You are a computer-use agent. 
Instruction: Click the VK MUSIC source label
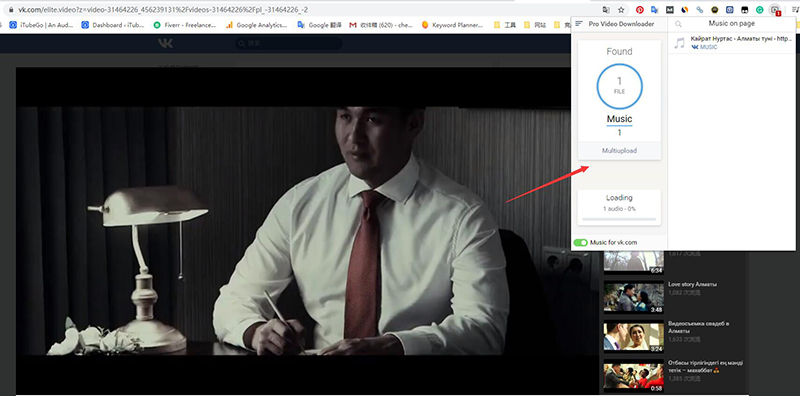(x=704, y=47)
